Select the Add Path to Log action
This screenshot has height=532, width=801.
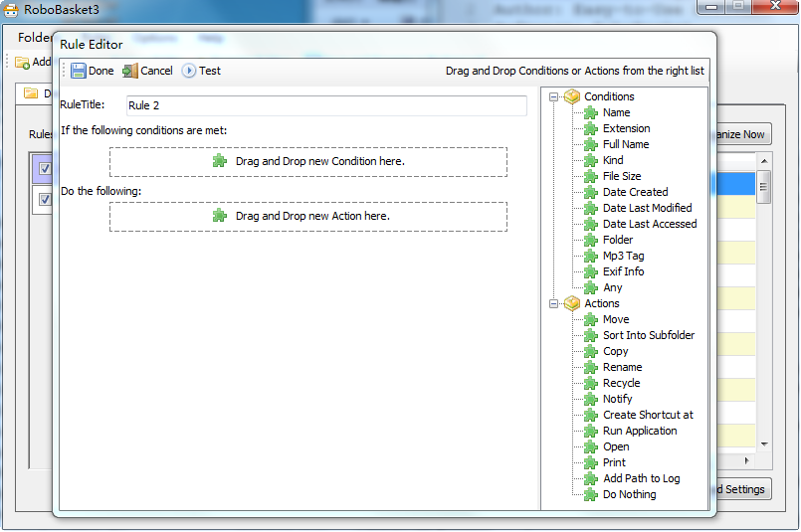641,478
